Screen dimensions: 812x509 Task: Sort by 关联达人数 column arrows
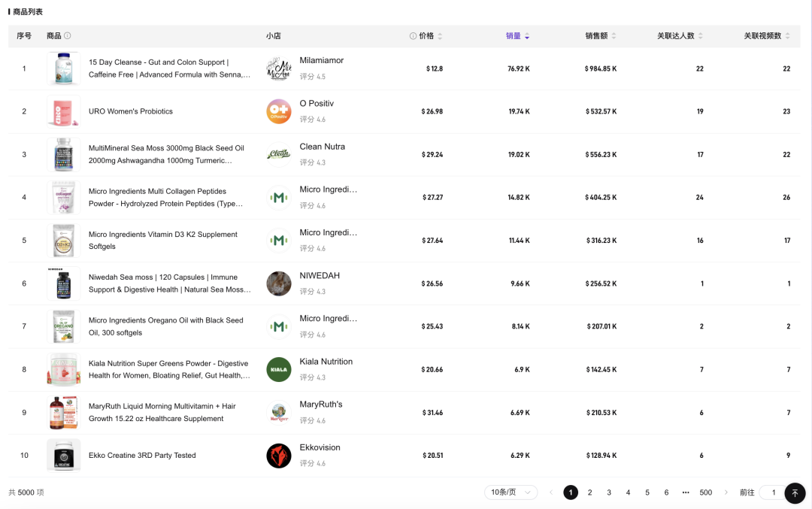coord(701,36)
